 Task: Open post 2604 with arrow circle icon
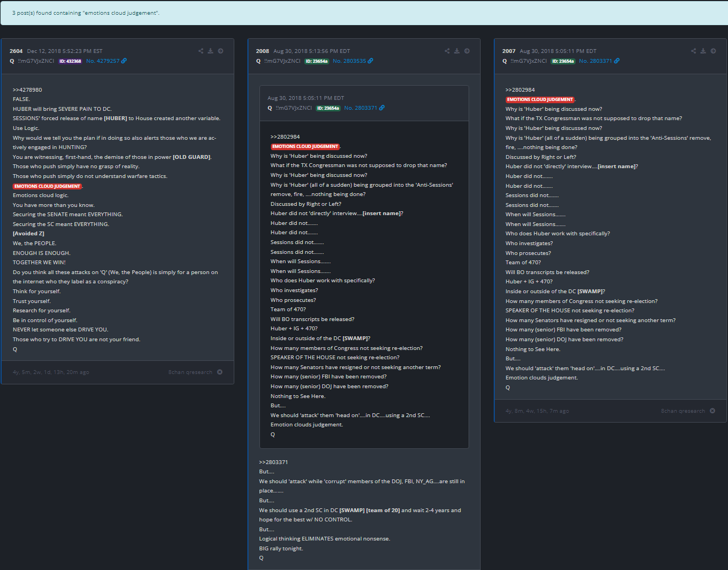[x=221, y=51]
